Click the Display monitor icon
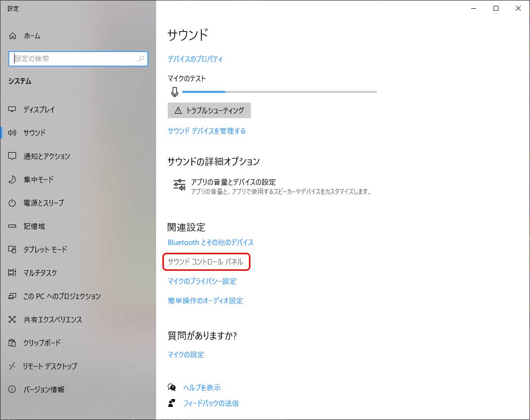This screenshot has width=530, height=420. [x=12, y=109]
